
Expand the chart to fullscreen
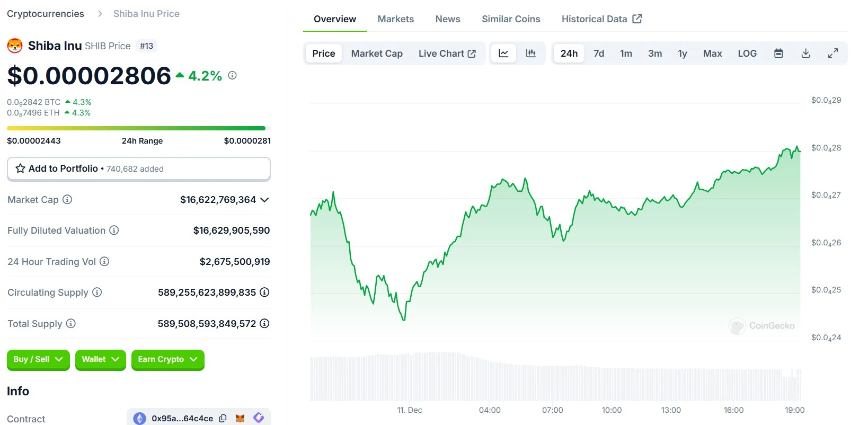[833, 54]
